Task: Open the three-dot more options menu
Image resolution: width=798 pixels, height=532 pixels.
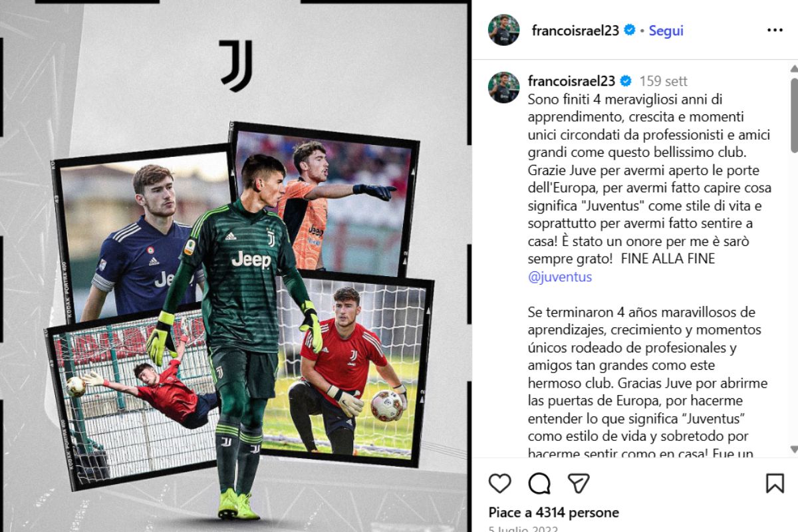Action: tap(775, 30)
